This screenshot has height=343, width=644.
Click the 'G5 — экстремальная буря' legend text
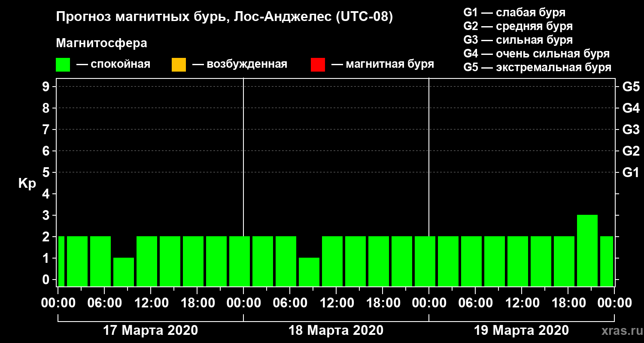(x=538, y=68)
